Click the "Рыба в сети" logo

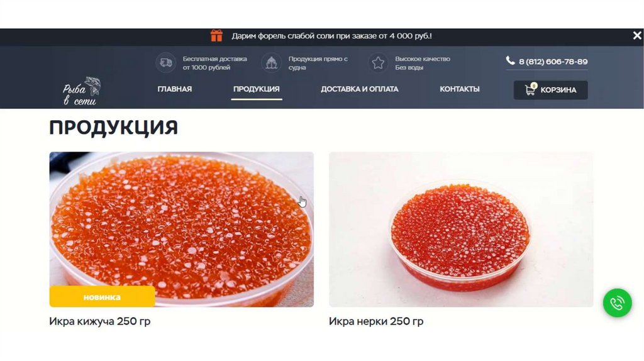(81, 91)
